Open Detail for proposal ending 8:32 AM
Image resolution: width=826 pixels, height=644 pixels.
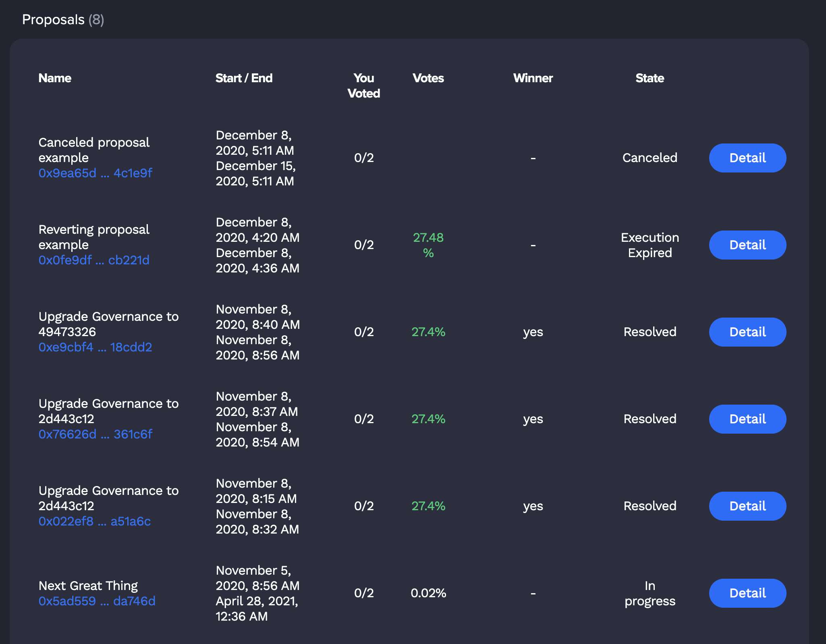(747, 506)
